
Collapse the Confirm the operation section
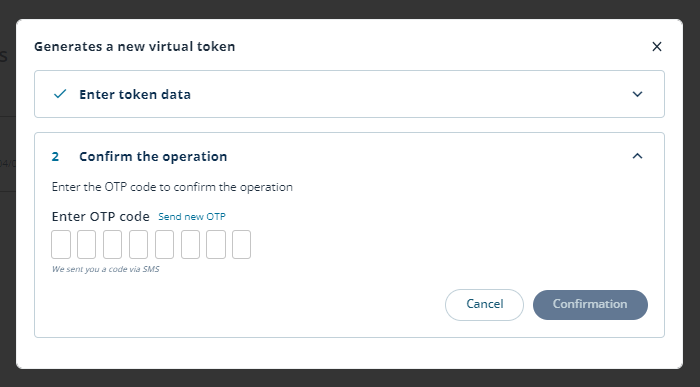(x=638, y=156)
